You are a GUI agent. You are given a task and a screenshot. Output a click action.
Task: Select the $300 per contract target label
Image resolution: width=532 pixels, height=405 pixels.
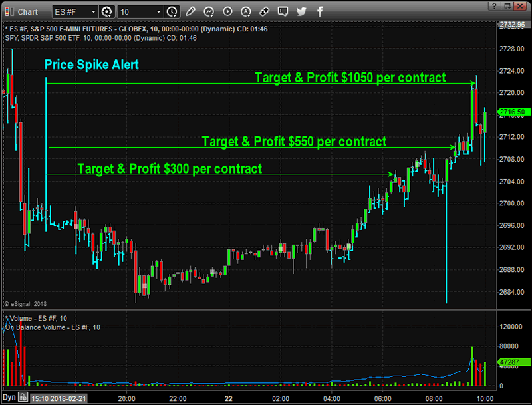(x=170, y=168)
